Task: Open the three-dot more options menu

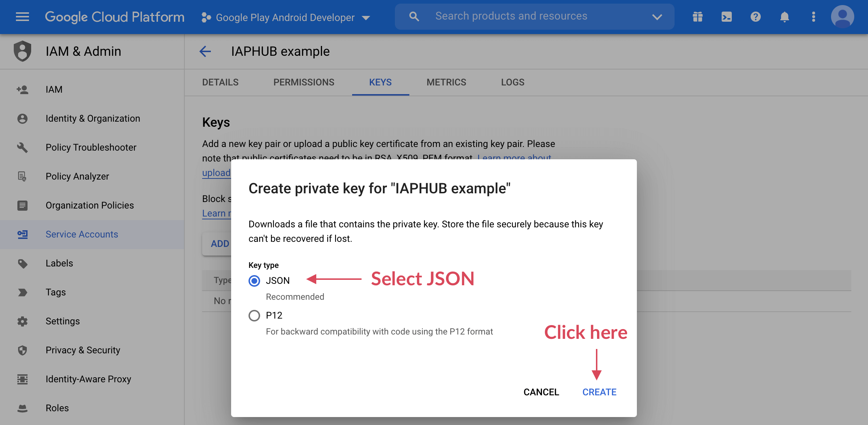Action: pyautogui.click(x=813, y=17)
